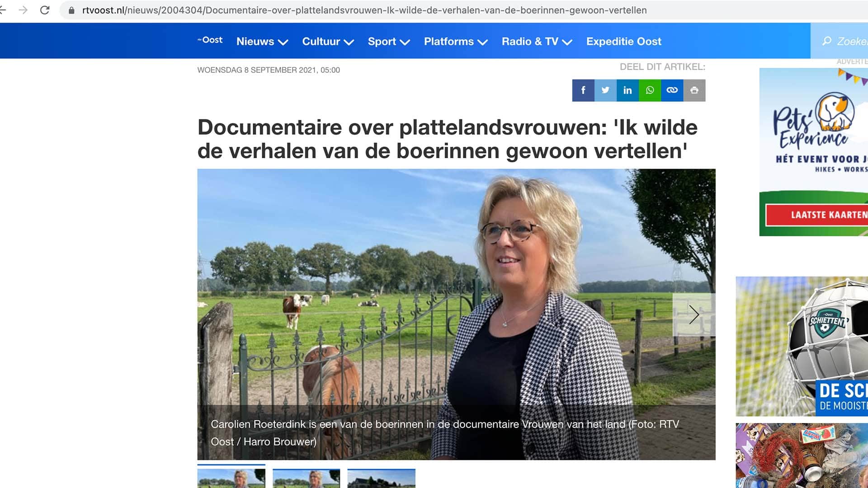Share article via WhatsApp

click(x=650, y=90)
